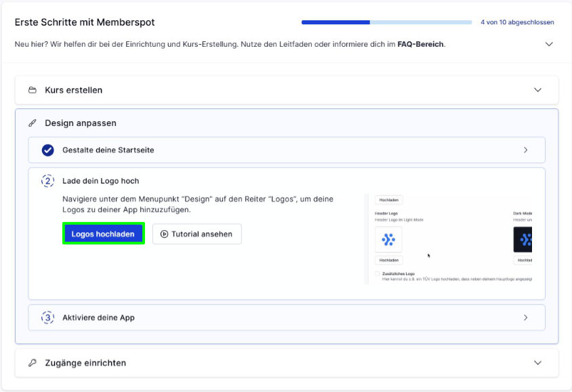
Task: Click the Erste Schritte mit Memberspot heading
Action: [85, 22]
